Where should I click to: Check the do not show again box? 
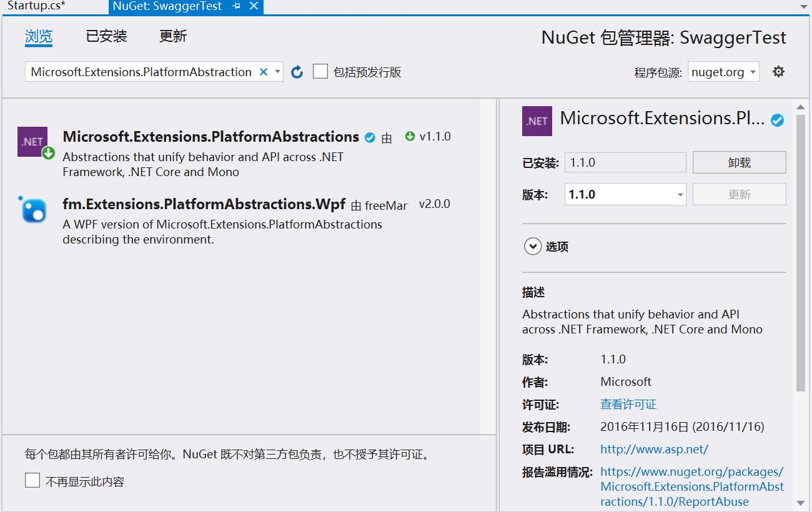pos(32,481)
